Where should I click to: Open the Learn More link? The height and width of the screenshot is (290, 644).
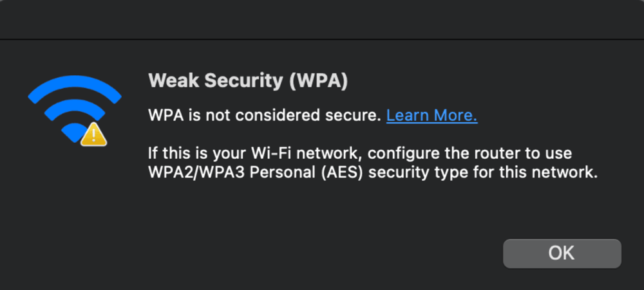(x=431, y=116)
